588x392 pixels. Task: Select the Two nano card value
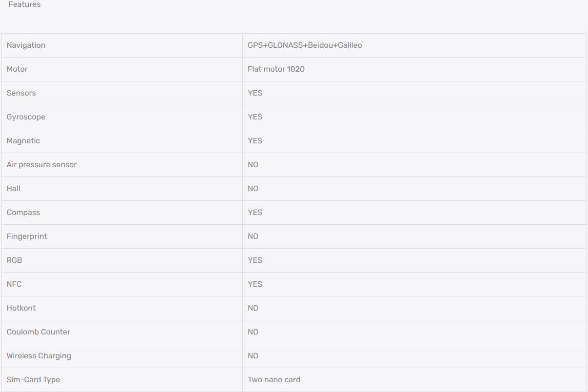pyautogui.click(x=274, y=380)
